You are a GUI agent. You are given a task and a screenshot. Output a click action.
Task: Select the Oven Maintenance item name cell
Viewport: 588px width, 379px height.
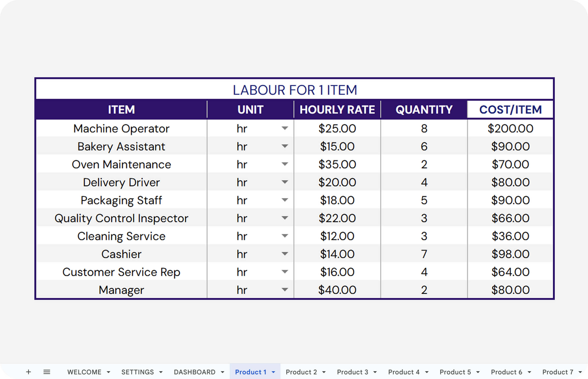click(x=121, y=164)
